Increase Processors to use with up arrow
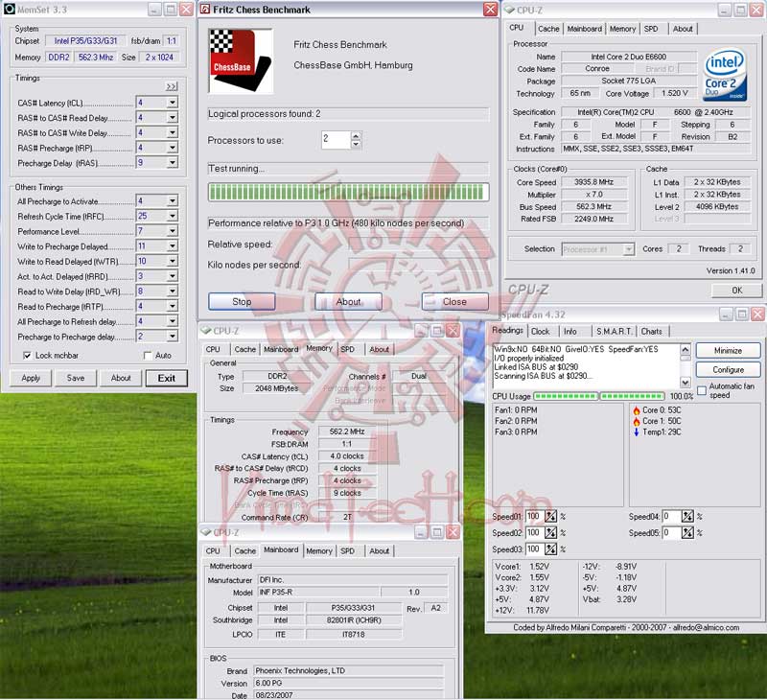Image resolution: width=767 pixels, height=700 pixels. 356,136
